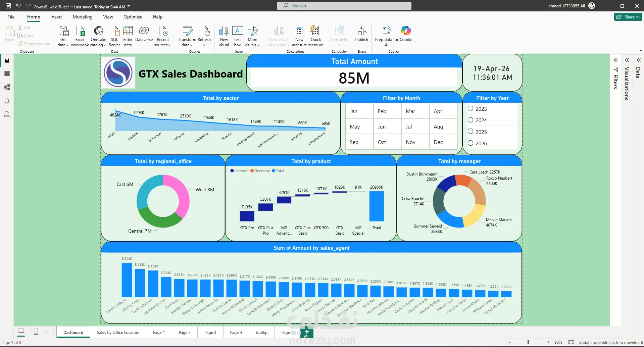Go to the Sales by Office Location page
The width and height of the screenshot is (644, 347).
[118, 332]
